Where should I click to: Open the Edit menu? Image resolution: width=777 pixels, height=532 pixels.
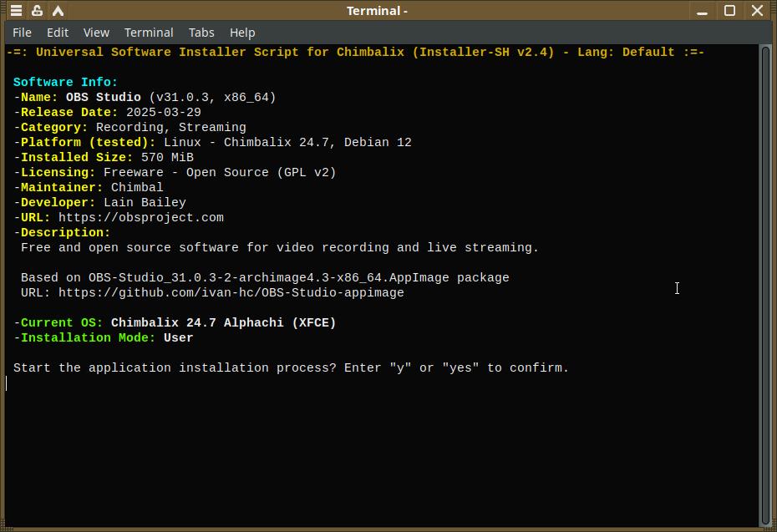[58, 33]
